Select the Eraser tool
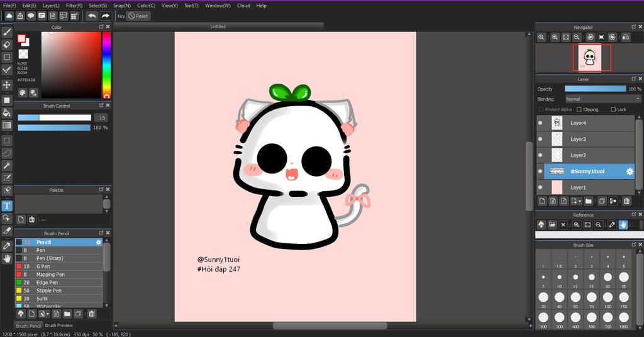Viewport: 644px width, 337px height. coord(7,45)
